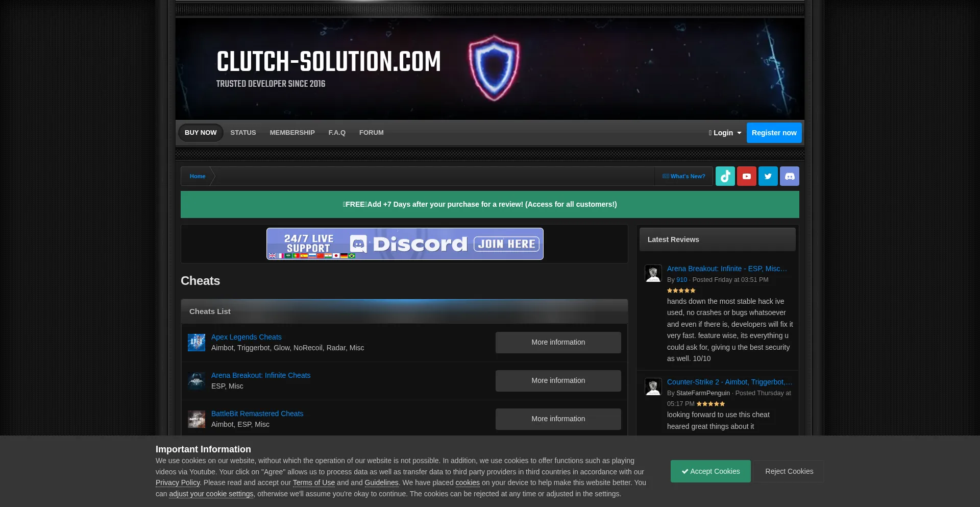This screenshot has height=507, width=980.
Task: Click the green free +7 days review banner
Action: 490,204
